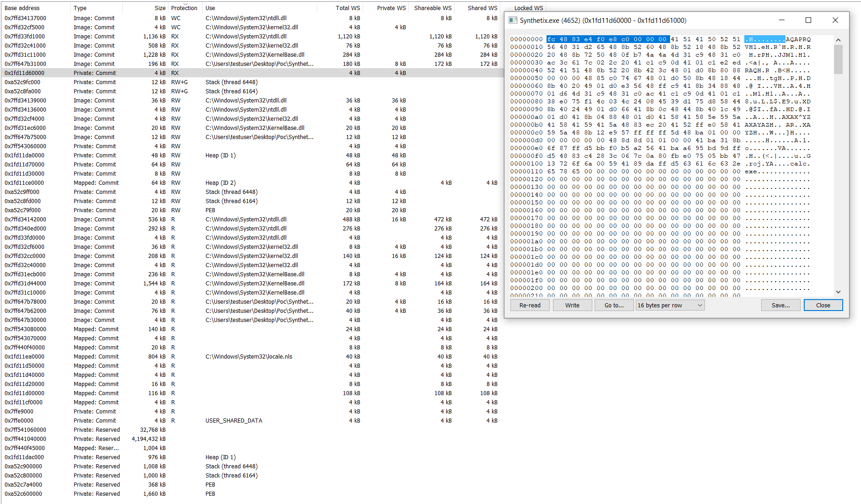Click the hex view scroll up arrow
The height and width of the screenshot is (504, 861).
(838, 40)
